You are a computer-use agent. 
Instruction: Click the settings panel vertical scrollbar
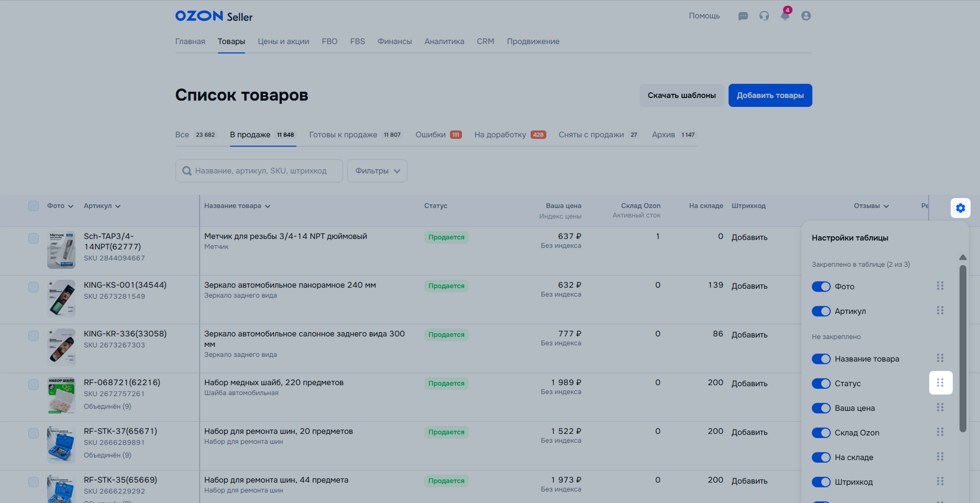(x=962, y=348)
